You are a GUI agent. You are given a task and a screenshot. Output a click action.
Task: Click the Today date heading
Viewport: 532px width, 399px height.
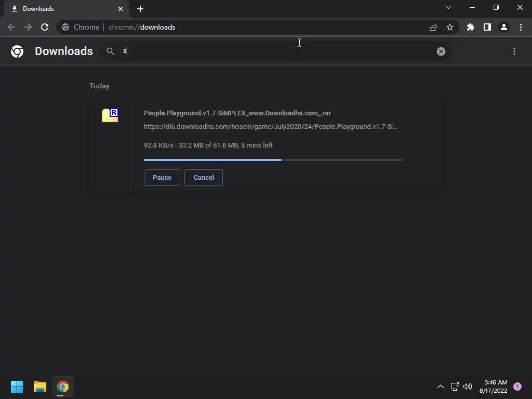[x=99, y=86]
